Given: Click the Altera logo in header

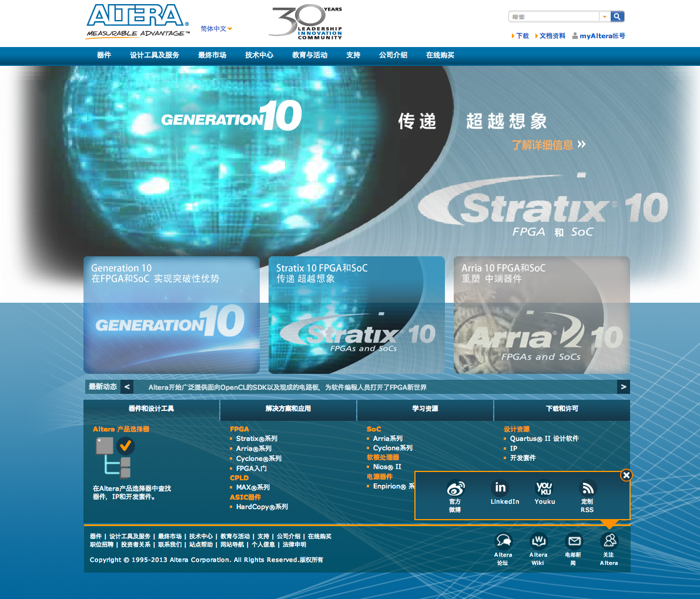Looking at the screenshot, I should (138, 21).
